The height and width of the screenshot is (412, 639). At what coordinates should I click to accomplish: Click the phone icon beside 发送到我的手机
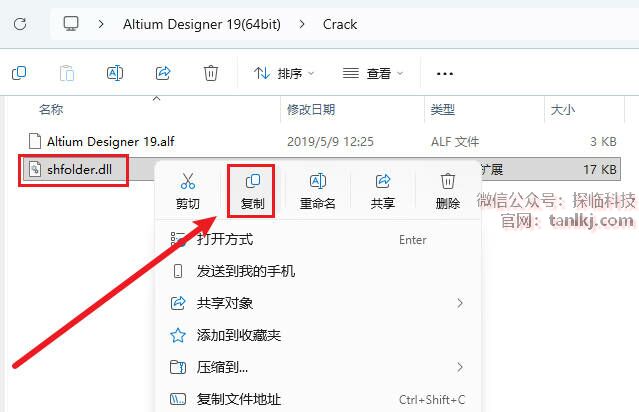(178, 271)
